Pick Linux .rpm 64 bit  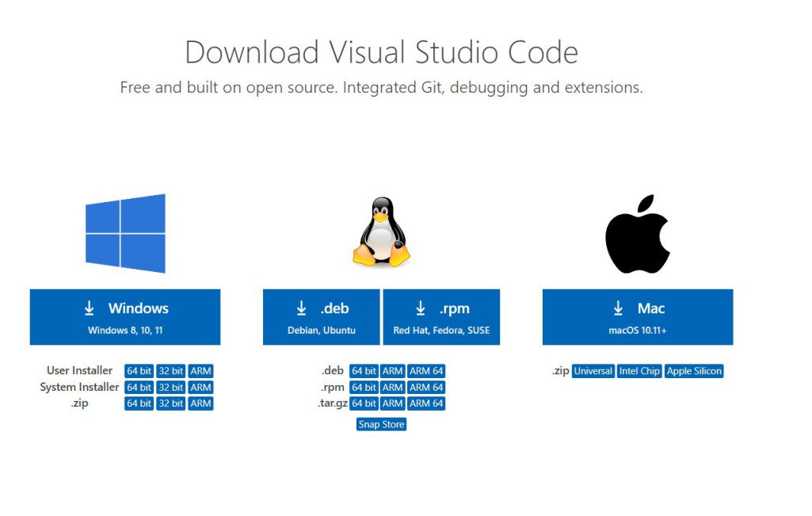point(364,388)
